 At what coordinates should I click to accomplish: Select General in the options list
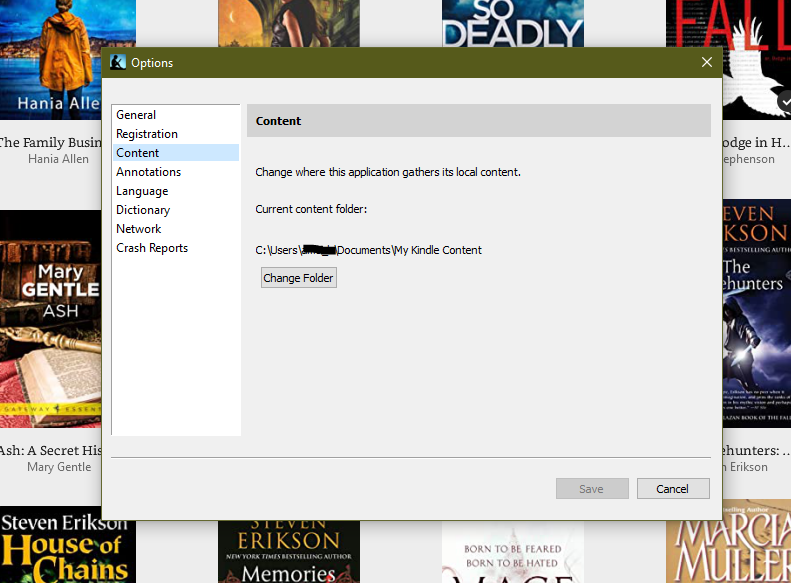tap(176, 114)
